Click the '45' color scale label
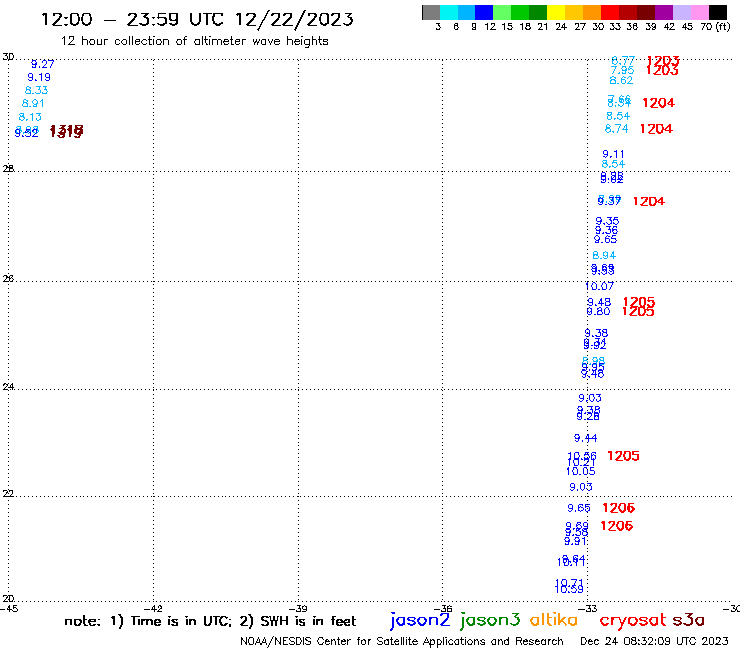Image resolution: width=740 pixels, height=650 pixels. tap(687, 27)
